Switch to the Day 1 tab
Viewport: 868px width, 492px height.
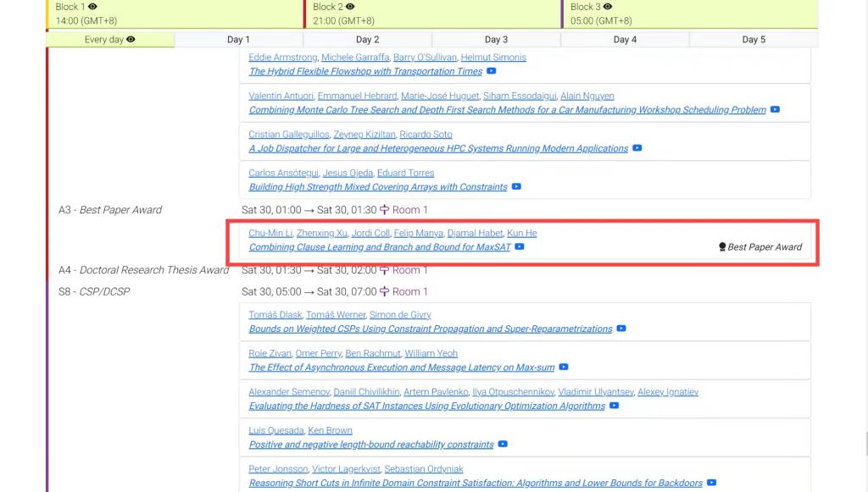click(238, 40)
